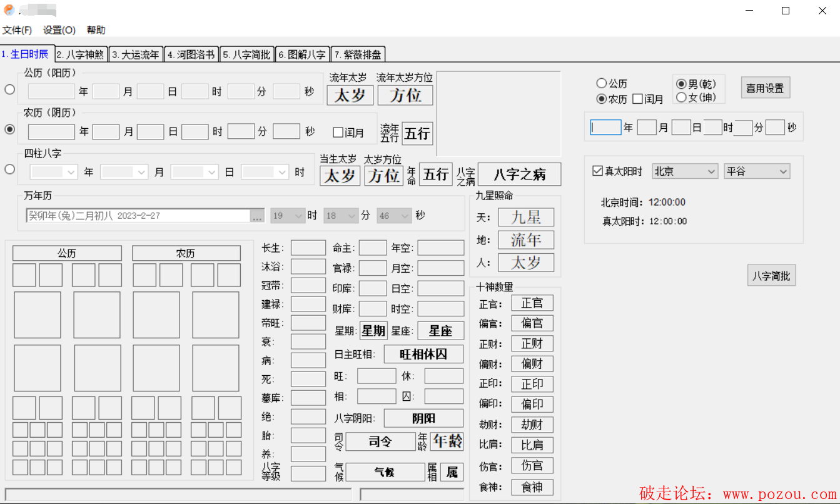Select 女(坤) gender option

coord(696,98)
